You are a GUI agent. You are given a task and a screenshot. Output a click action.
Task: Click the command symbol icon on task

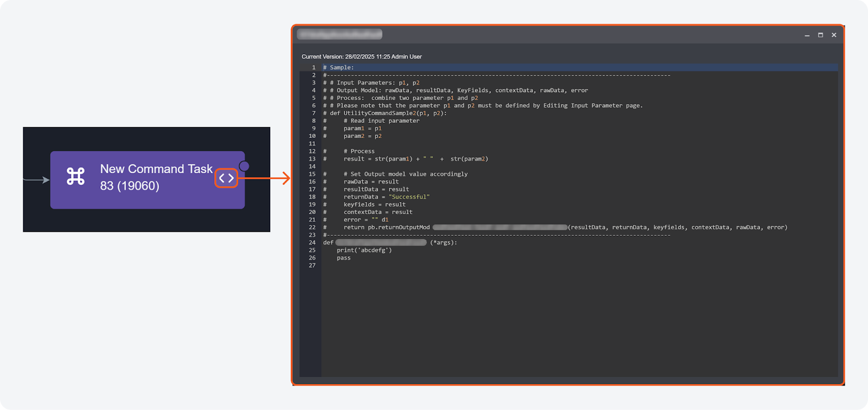click(x=75, y=176)
